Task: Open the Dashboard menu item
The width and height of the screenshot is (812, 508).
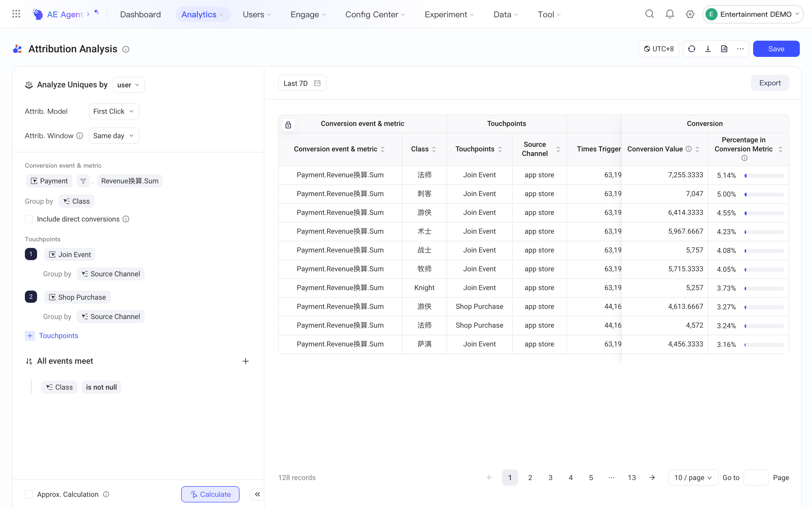Action: [x=140, y=14]
